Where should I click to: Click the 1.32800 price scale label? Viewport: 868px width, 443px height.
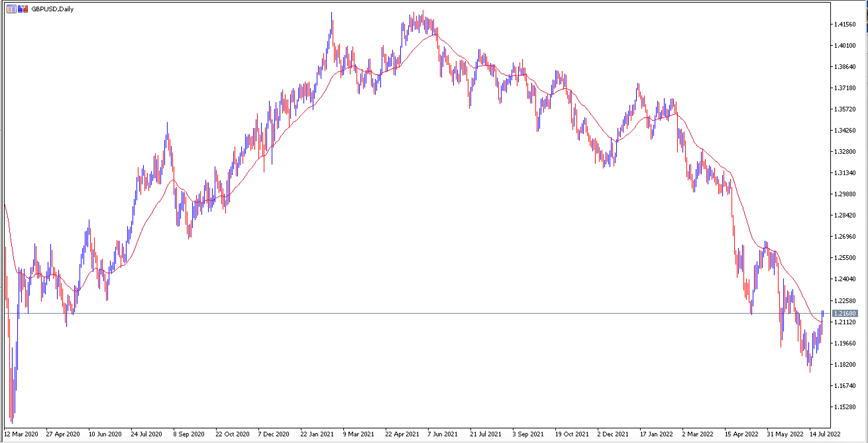(844, 152)
